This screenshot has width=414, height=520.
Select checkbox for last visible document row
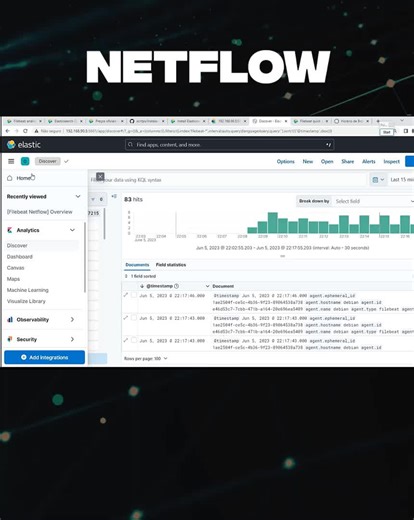pyautogui.click(x=134, y=340)
